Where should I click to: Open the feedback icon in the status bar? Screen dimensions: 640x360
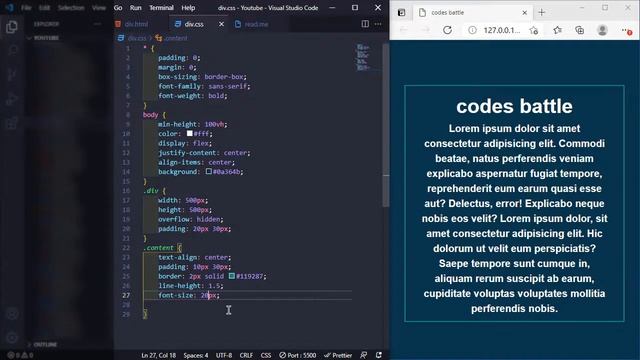[363, 355]
